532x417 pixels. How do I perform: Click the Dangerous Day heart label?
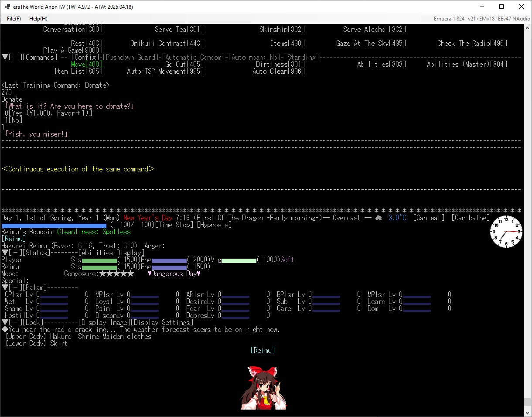tap(174, 274)
